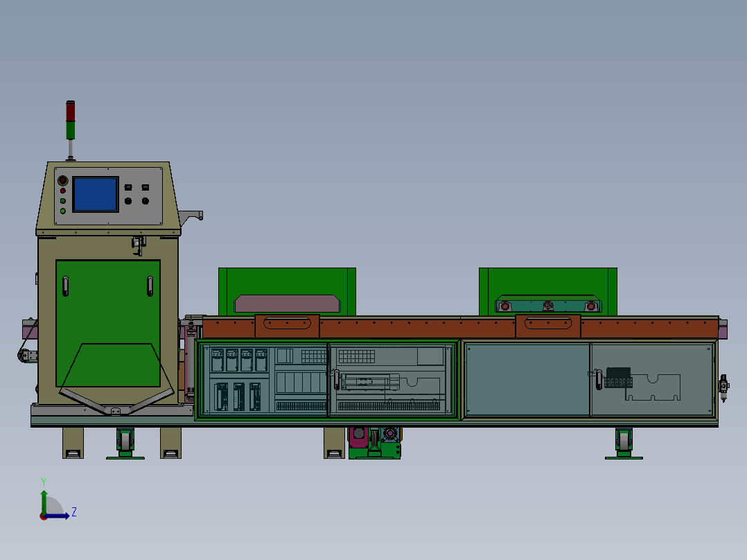Select the right green guard cover above the conveyor

click(x=548, y=291)
